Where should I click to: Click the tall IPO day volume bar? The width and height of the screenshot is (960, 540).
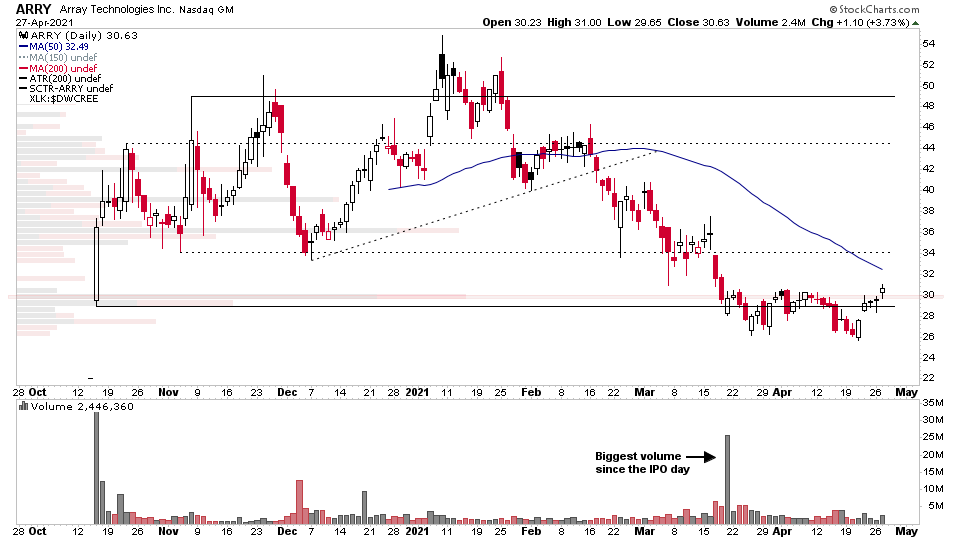(x=96, y=468)
